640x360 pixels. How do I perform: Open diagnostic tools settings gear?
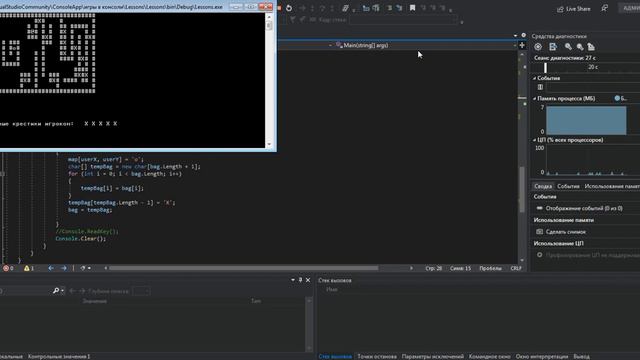524,36
